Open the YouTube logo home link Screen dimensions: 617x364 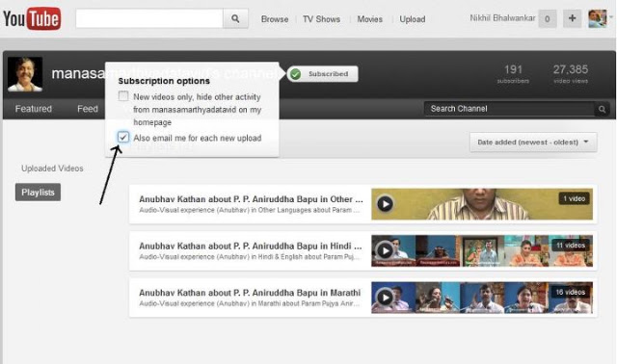tap(32, 18)
